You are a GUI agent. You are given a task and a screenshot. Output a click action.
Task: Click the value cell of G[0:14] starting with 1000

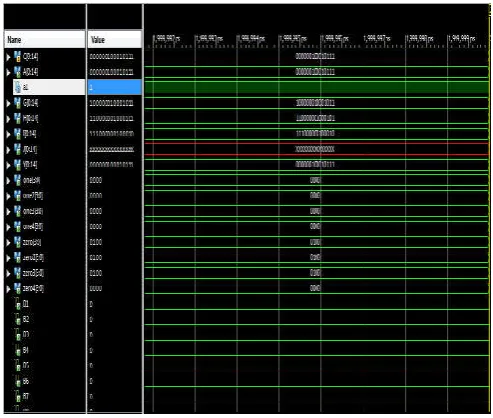[111, 103]
